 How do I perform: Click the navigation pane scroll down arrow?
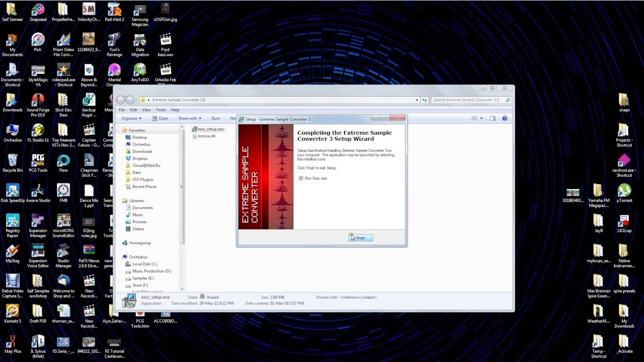(182, 289)
